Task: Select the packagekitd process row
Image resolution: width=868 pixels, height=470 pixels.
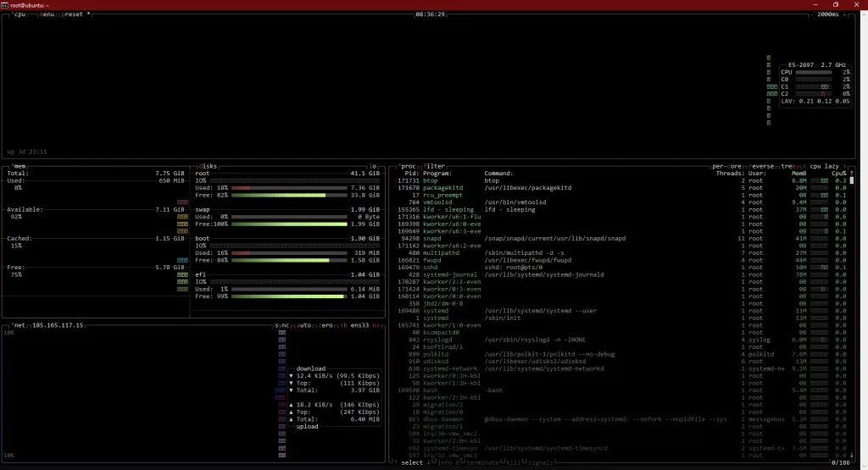Action: pyautogui.click(x=622, y=187)
